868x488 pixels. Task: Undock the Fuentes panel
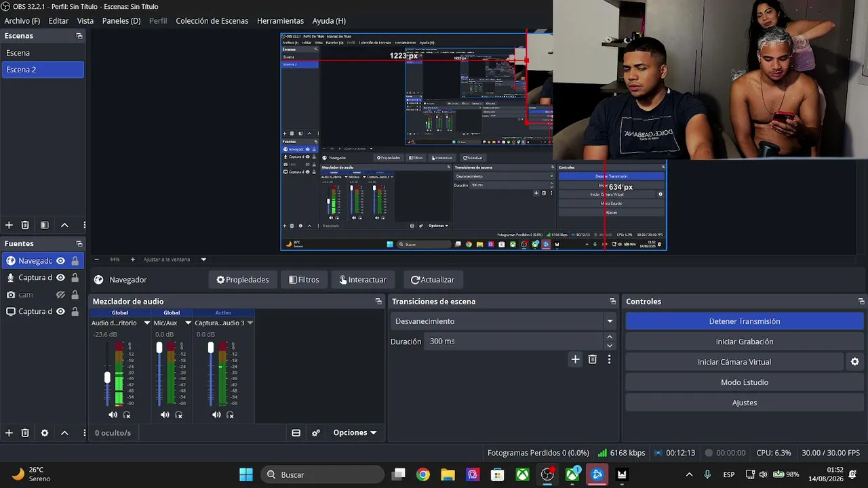[79, 243]
